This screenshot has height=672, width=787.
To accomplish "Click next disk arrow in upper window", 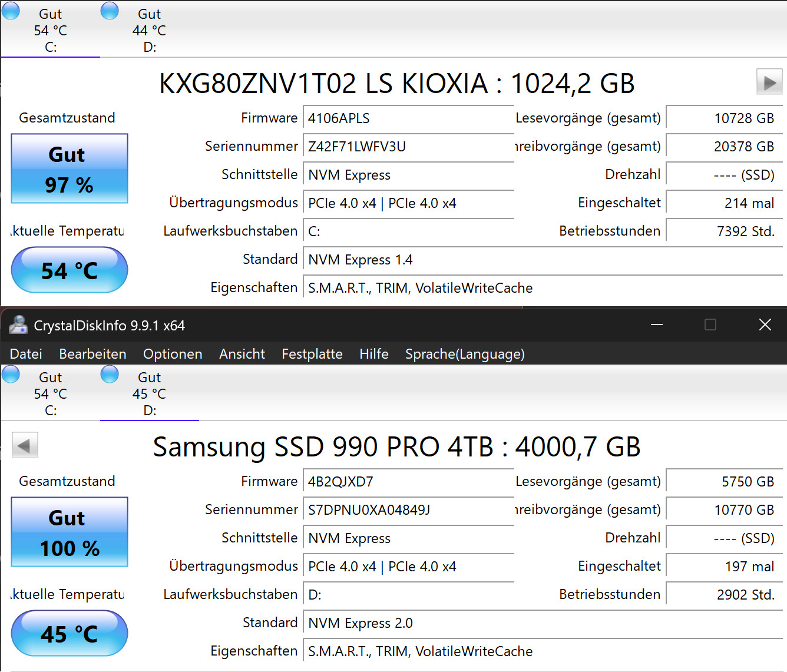I will (769, 82).
